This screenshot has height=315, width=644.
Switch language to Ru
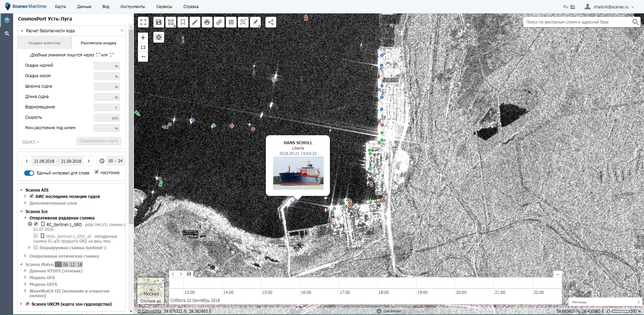click(566, 7)
